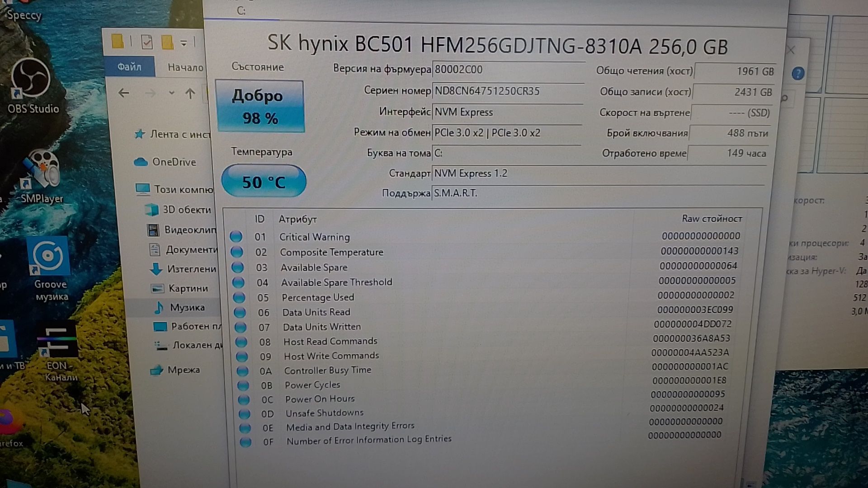The width and height of the screenshot is (868, 488).
Task: Open recent locations dropdown in File Explorer
Action: (x=171, y=94)
